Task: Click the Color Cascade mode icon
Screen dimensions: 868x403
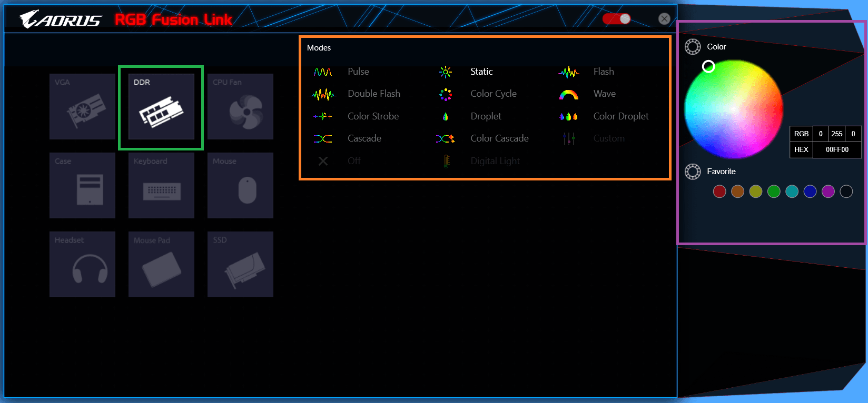Action: pyautogui.click(x=446, y=139)
